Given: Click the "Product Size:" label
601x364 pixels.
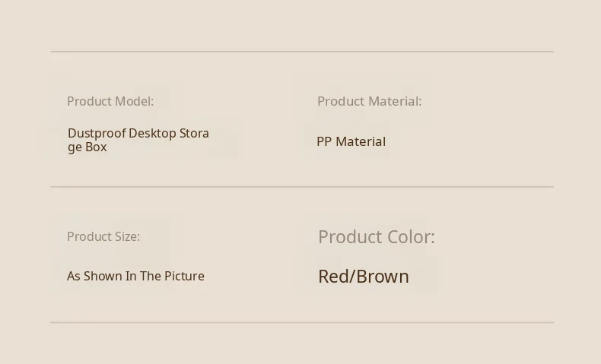Looking at the screenshot, I should [x=103, y=236].
